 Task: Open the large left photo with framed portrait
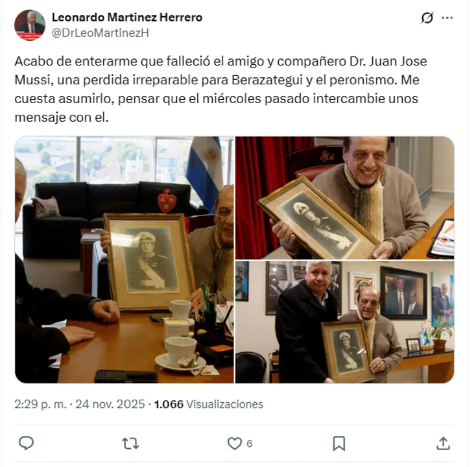pyautogui.click(x=125, y=259)
